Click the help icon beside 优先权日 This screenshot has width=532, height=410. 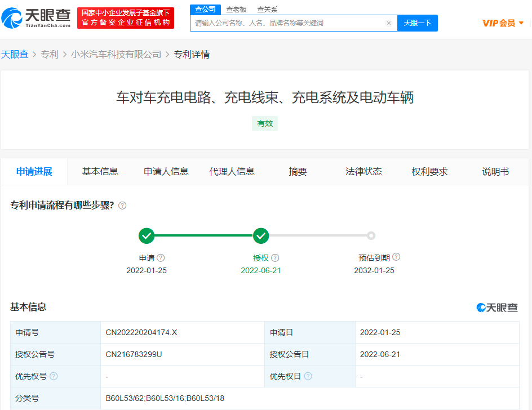point(308,376)
